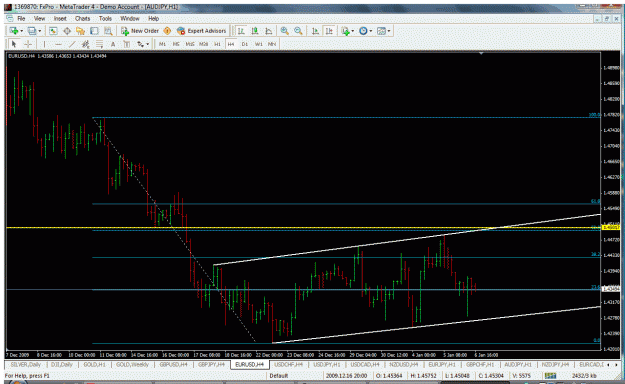Open the Strategy Tester icon

(108, 31)
